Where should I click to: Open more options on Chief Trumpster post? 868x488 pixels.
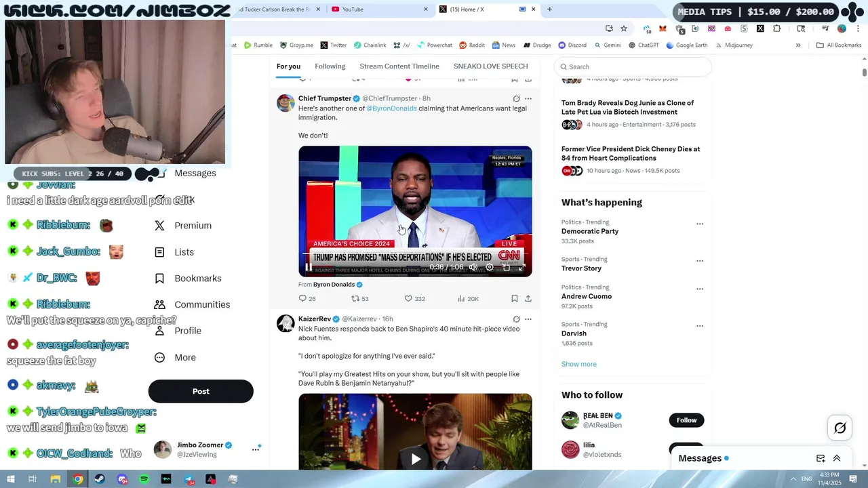[x=528, y=98]
